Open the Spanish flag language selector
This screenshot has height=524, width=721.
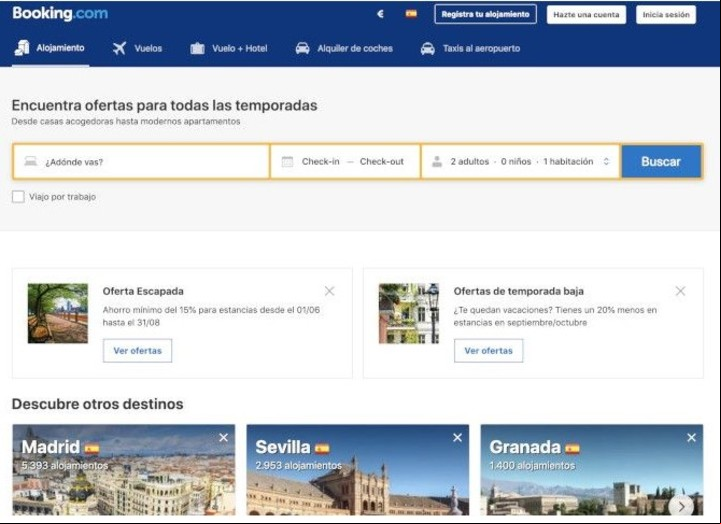(x=411, y=14)
